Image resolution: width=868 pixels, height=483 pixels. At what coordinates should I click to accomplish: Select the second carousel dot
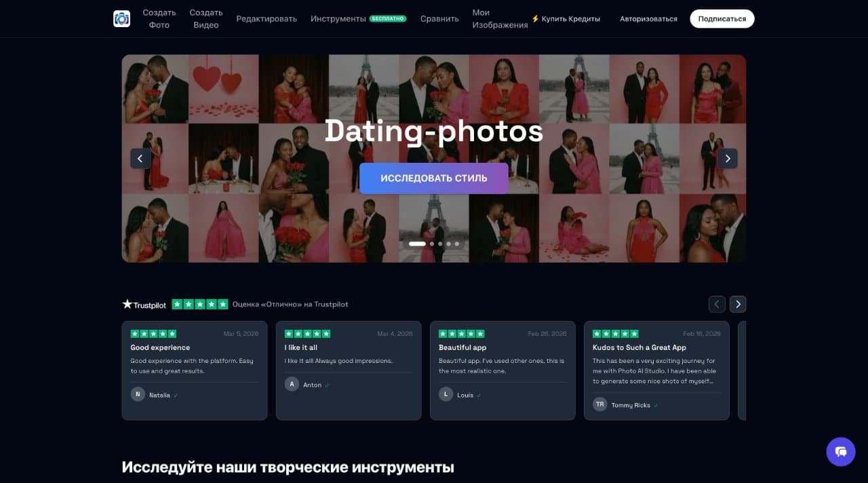click(432, 244)
